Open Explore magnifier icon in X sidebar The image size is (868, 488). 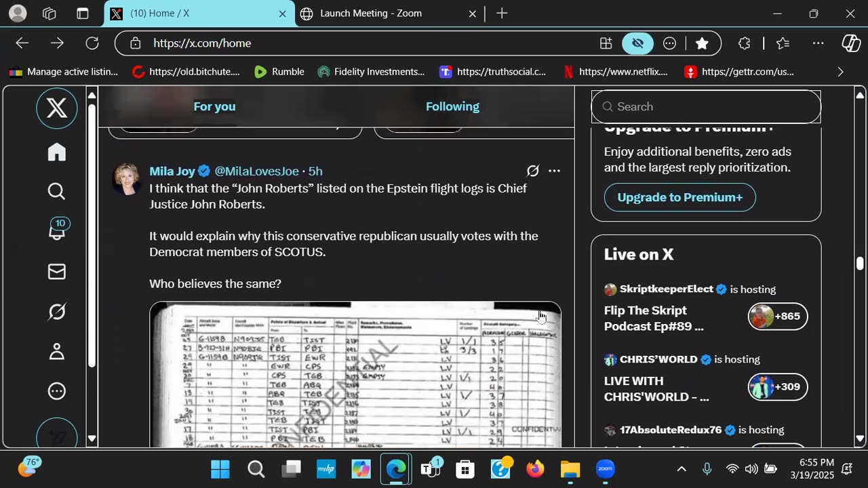(x=57, y=192)
